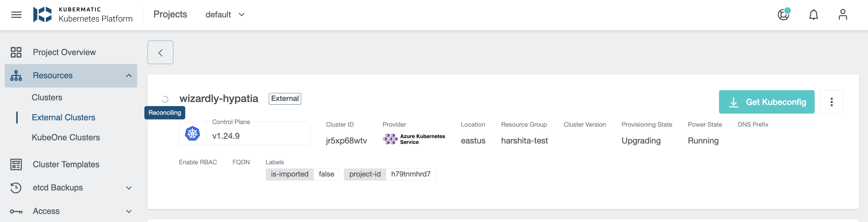Viewport: 868px width, 222px height.
Task: Open the three-dot cluster actions menu
Action: (x=831, y=102)
